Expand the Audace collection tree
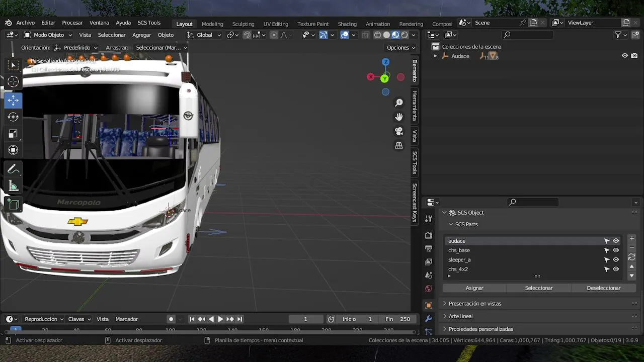The image size is (644, 362). (435, 56)
